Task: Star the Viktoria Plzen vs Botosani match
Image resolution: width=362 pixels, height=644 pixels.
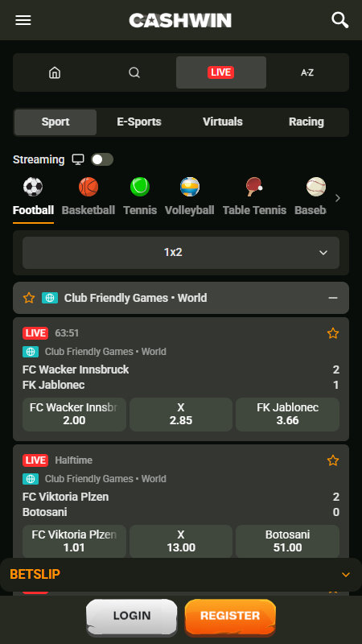Action: 333,460
